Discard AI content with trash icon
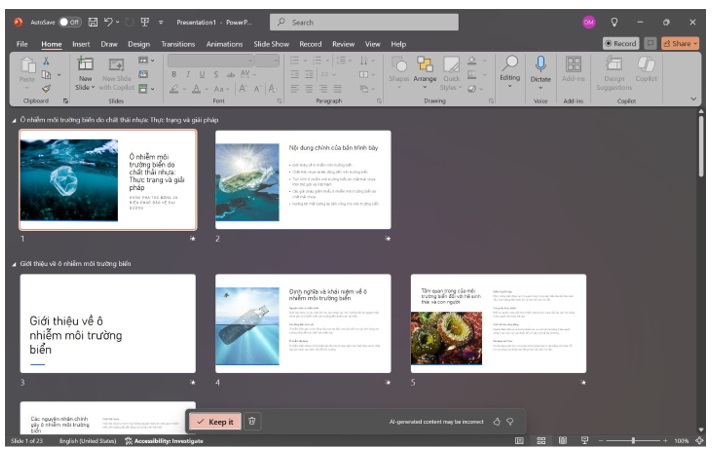The image size is (722, 456). pyautogui.click(x=252, y=421)
